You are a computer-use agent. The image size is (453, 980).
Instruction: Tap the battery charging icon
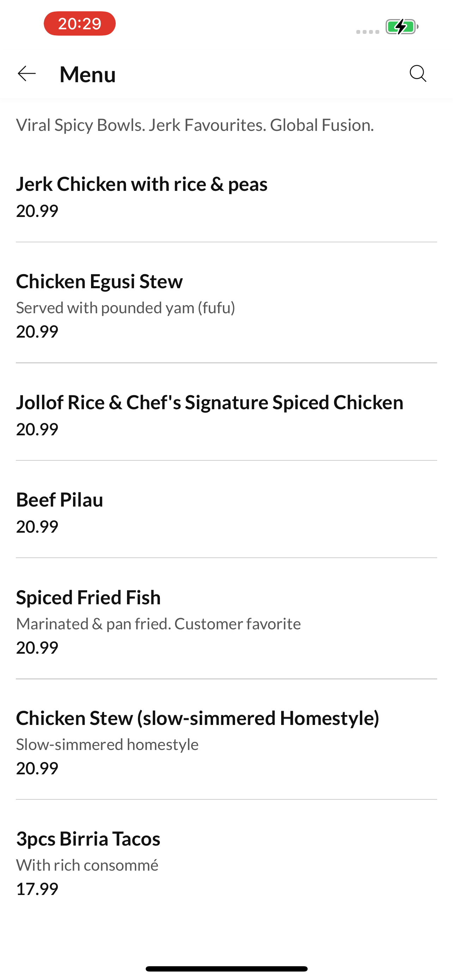(x=402, y=26)
